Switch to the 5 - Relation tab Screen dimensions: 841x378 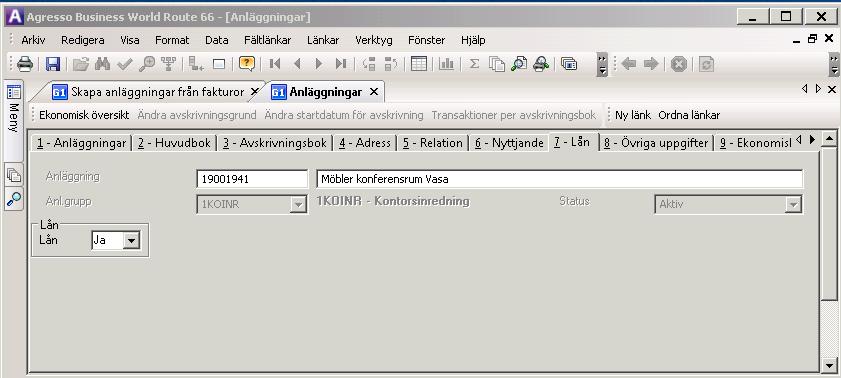[x=433, y=143]
